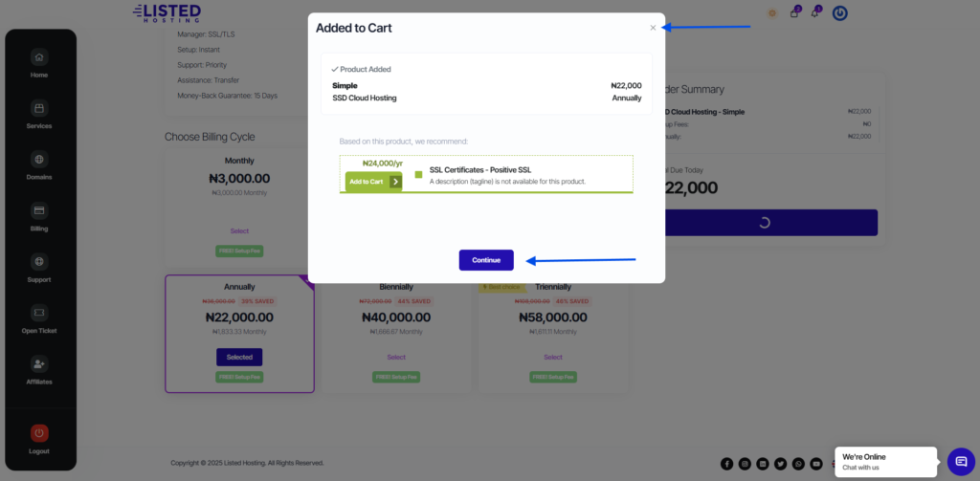This screenshot has height=481, width=980.
Task: Click the Continue button
Action: click(x=486, y=260)
